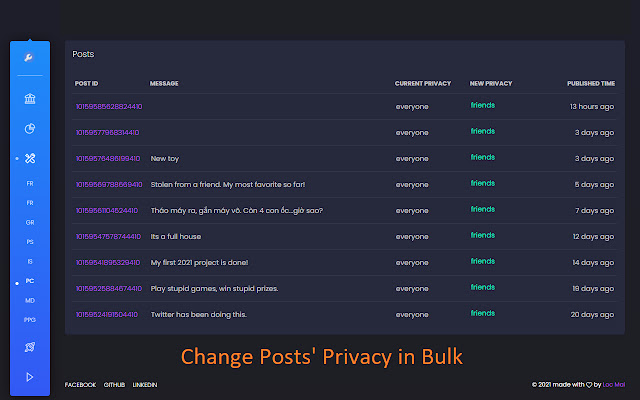Open the pie chart sidebar icon
Image resolution: width=640 pixels, height=400 pixels.
(29, 128)
